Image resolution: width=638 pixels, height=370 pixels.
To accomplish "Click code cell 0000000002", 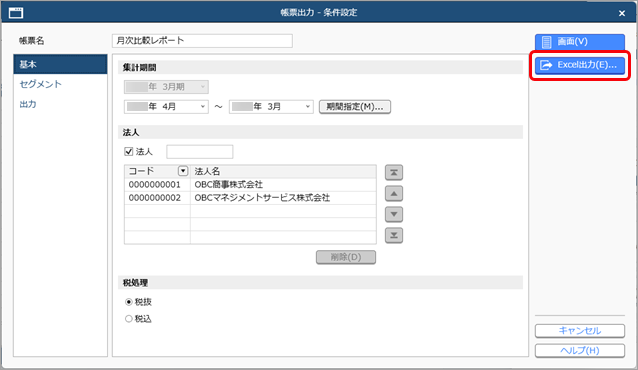I will (157, 198).
